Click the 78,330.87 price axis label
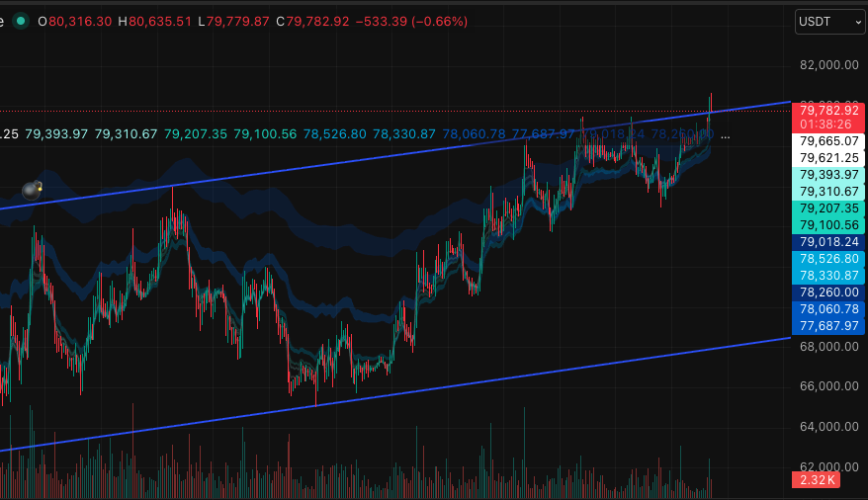This screenshot has width=868, height=500. point(828,276)
